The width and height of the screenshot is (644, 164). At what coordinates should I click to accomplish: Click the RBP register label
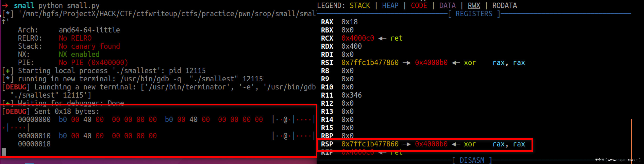(x=327, y=136)
